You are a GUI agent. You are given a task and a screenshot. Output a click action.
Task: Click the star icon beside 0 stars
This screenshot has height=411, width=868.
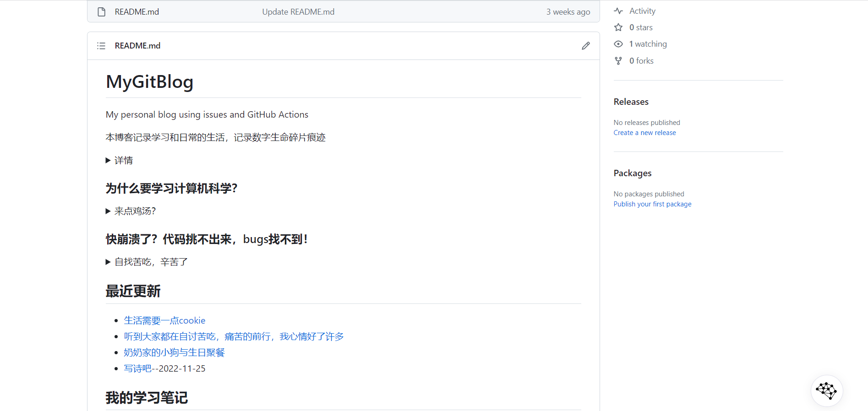pos(618,27)
